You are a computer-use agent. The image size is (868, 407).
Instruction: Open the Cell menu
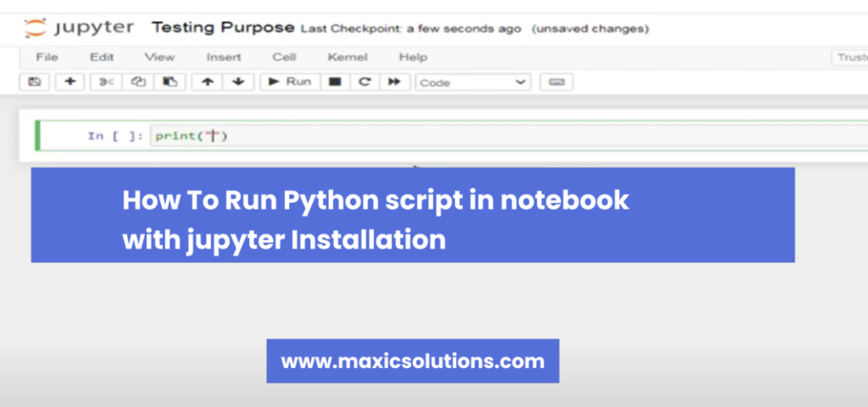[x=284, y=57]
